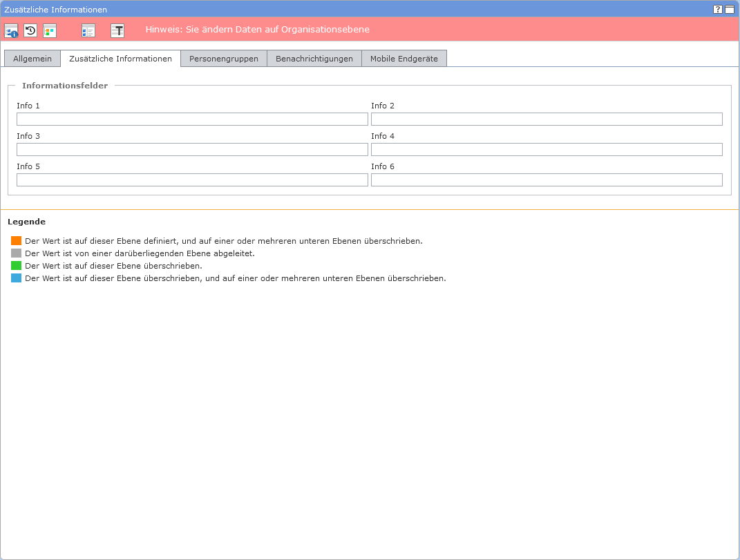Go to the Benachrichtigungen tab

click(x=314, y=59)
